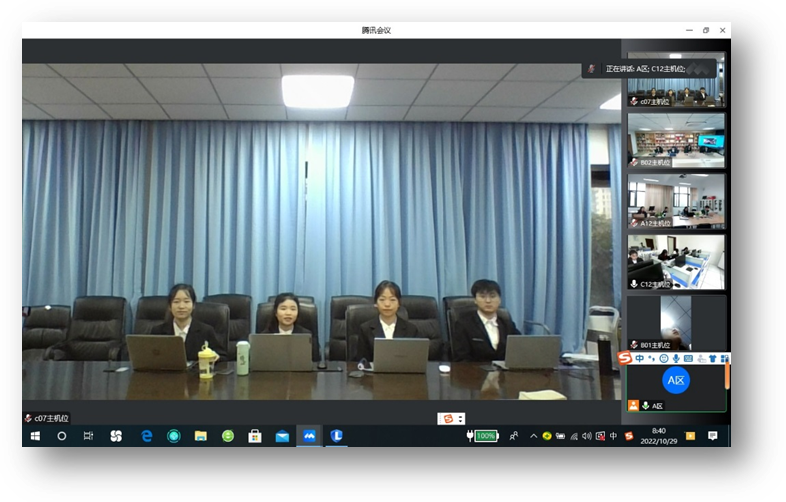Select the A12主机位 video thumbnail

point(676,202)
